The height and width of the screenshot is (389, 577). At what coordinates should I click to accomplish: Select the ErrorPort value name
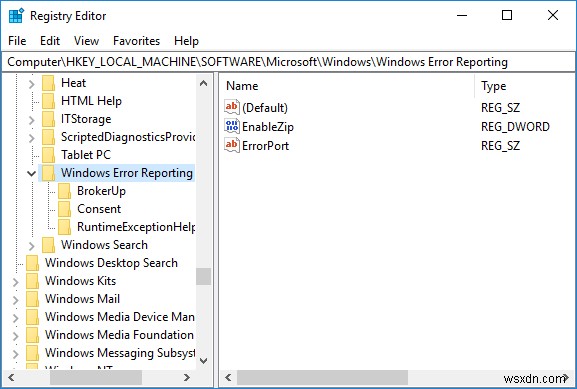click(x=265, y=146)
